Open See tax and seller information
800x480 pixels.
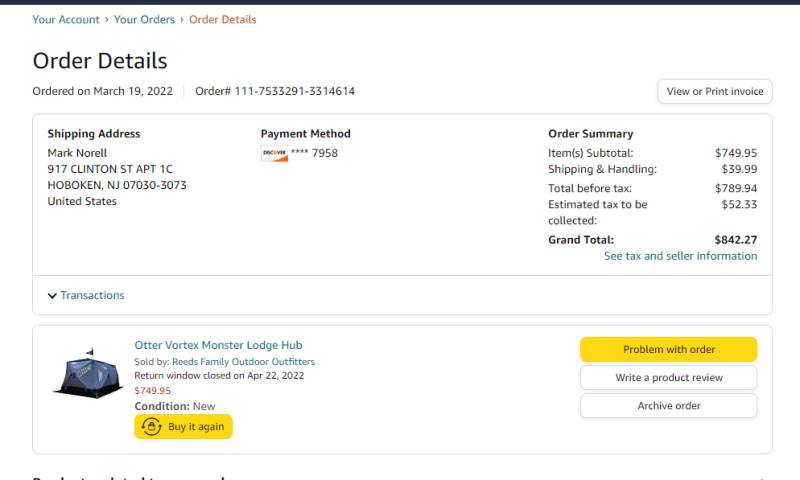[681, 256]
